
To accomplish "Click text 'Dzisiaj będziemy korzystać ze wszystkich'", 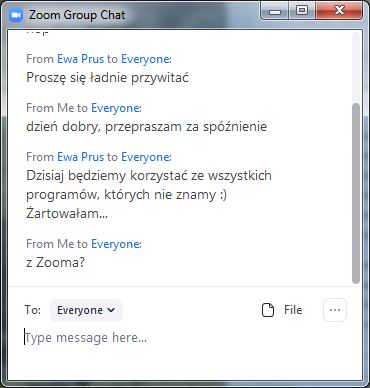I will 149,176.
